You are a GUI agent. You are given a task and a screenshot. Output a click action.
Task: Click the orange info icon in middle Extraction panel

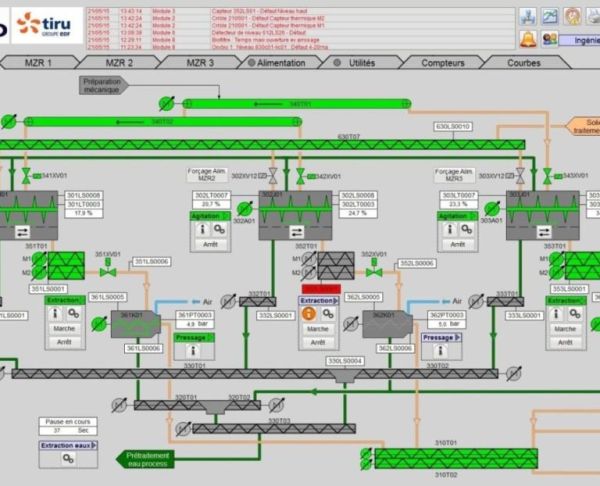pyautogui.click(x=309, y=313)
